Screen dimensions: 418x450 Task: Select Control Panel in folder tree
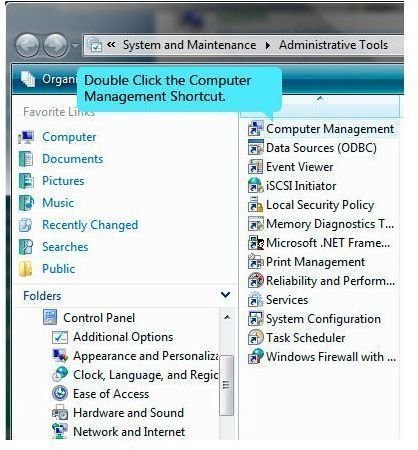click(99, 318)
